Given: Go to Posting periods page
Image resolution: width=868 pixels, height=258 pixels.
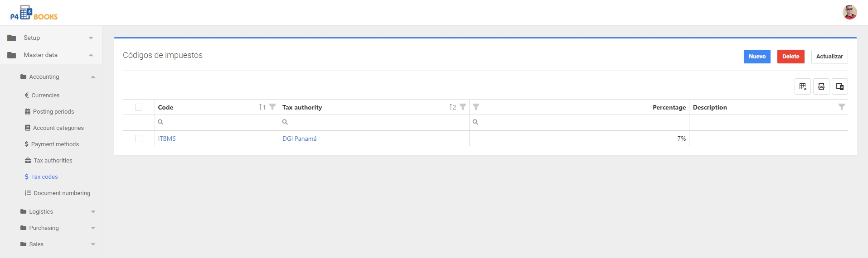Looking at the screenshot, I should point(53,112).
